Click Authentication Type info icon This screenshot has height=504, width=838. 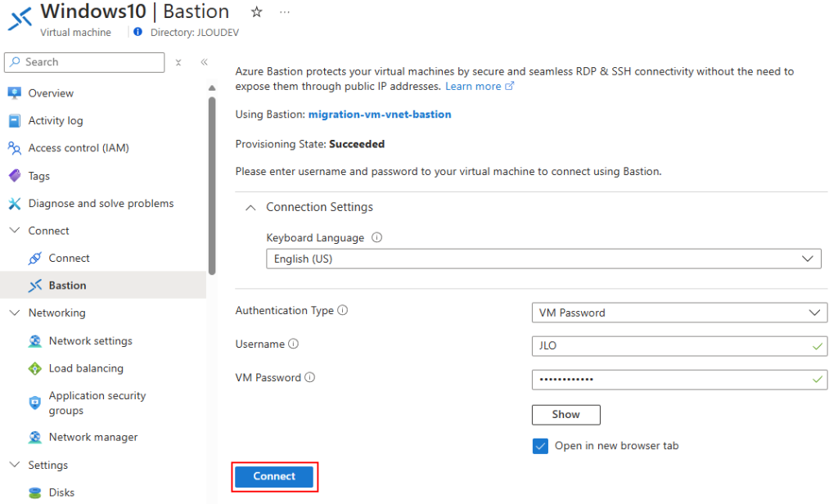point(343,310)
